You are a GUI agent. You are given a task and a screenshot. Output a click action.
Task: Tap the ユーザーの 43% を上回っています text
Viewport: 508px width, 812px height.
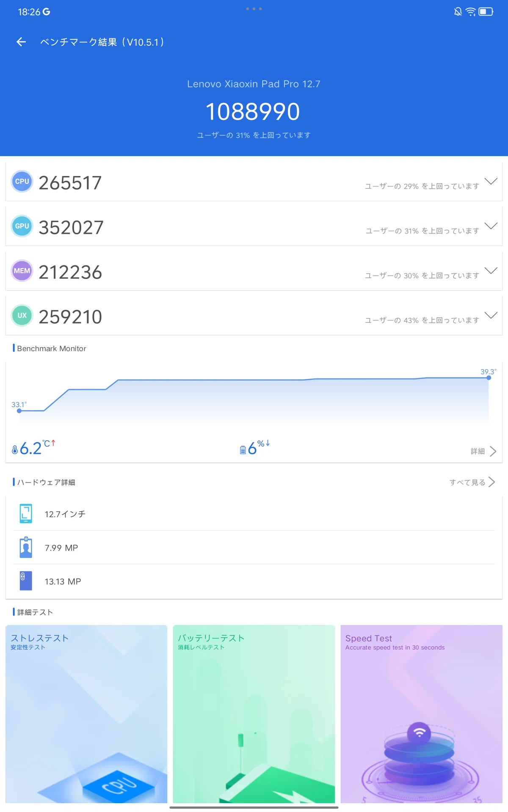[x=422, y=320]
